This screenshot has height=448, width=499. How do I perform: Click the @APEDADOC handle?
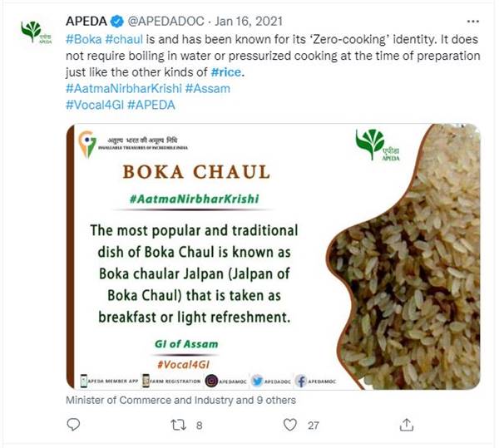click(159, 22)
